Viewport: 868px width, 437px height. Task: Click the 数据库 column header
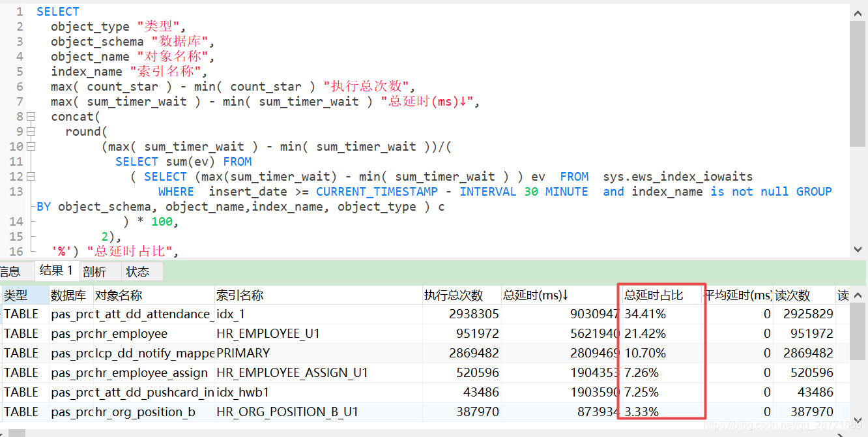[72, 295]
